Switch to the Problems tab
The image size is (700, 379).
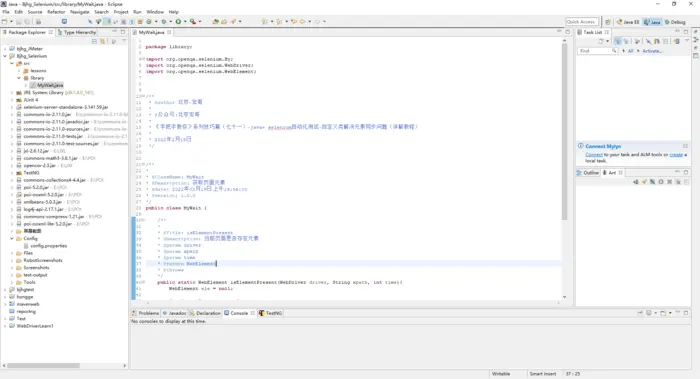(146, 313)
